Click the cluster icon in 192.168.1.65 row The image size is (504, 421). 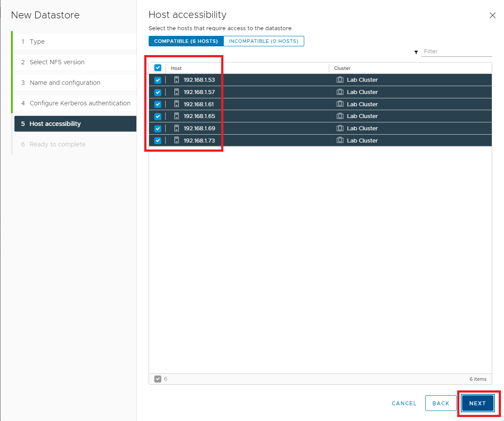pos(340,116)
